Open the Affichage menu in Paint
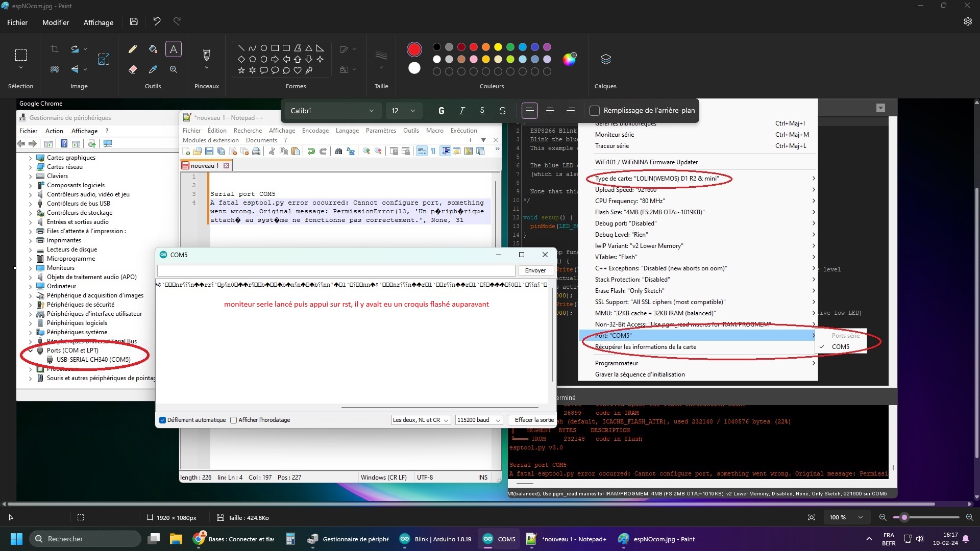This screenshot has width=980, height=551. [99, 22]
